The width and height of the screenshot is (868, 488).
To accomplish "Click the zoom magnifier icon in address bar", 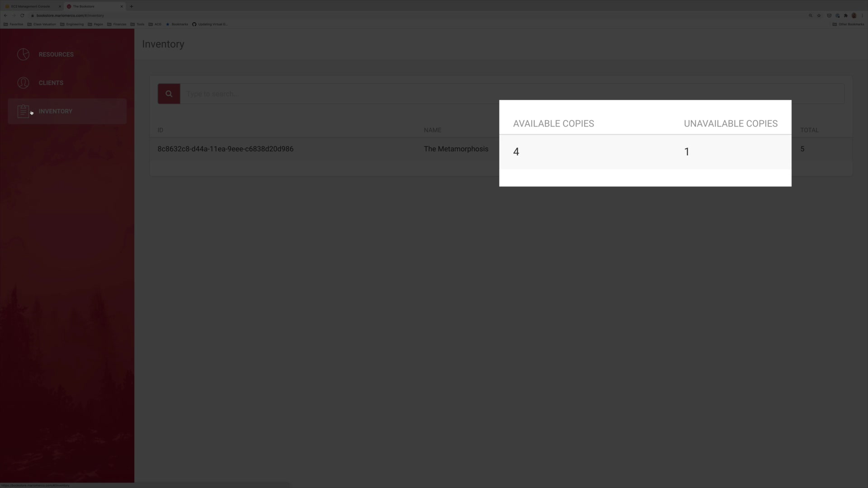I will tap(810, 15).
